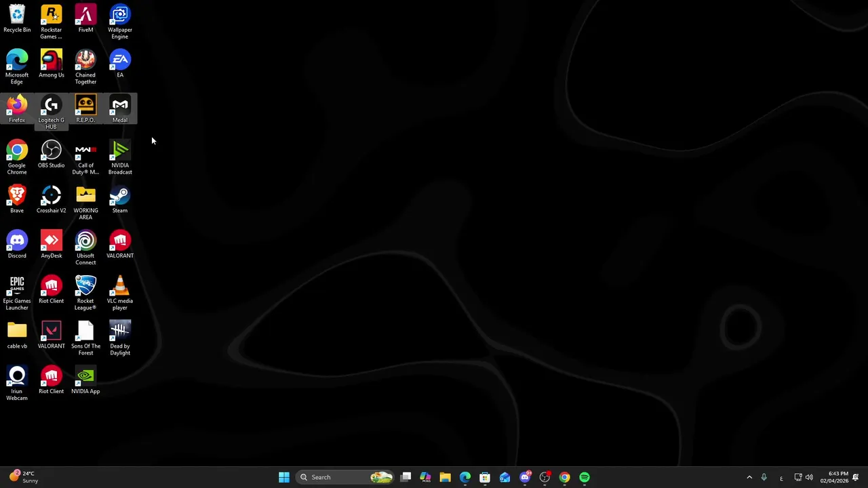Select the FiveM desktop shortcut
Image resolution: width=868 pixels, height=488 pixels.
point(85,19)
